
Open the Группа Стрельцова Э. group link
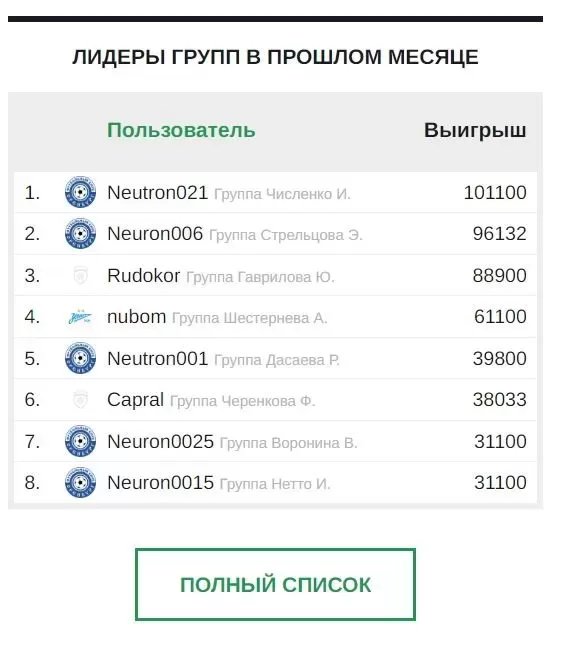point(286,235)
